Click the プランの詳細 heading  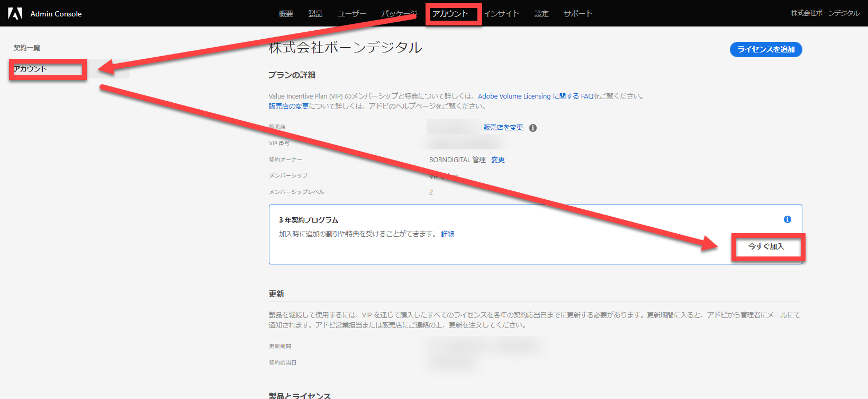tap(292, 75)
